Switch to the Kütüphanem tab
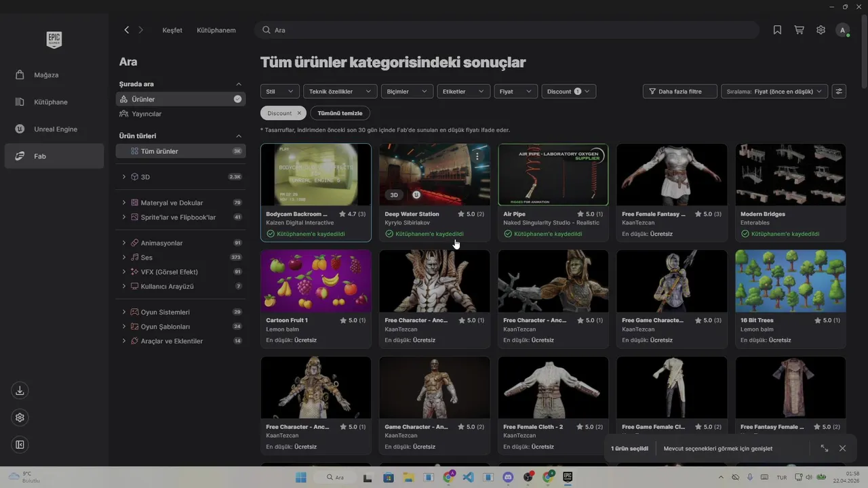Image resolution: width=868 pixels, height=488 pixels. click(216, 30)
